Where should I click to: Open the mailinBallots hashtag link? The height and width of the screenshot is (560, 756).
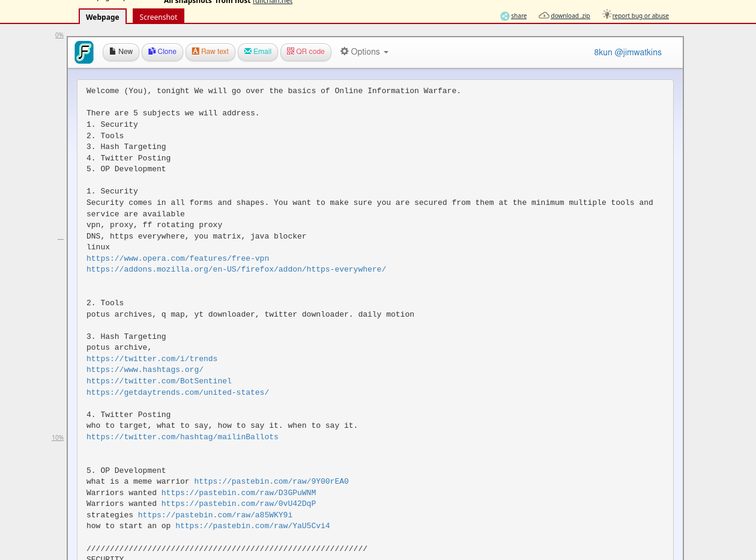tap(183, 437)
